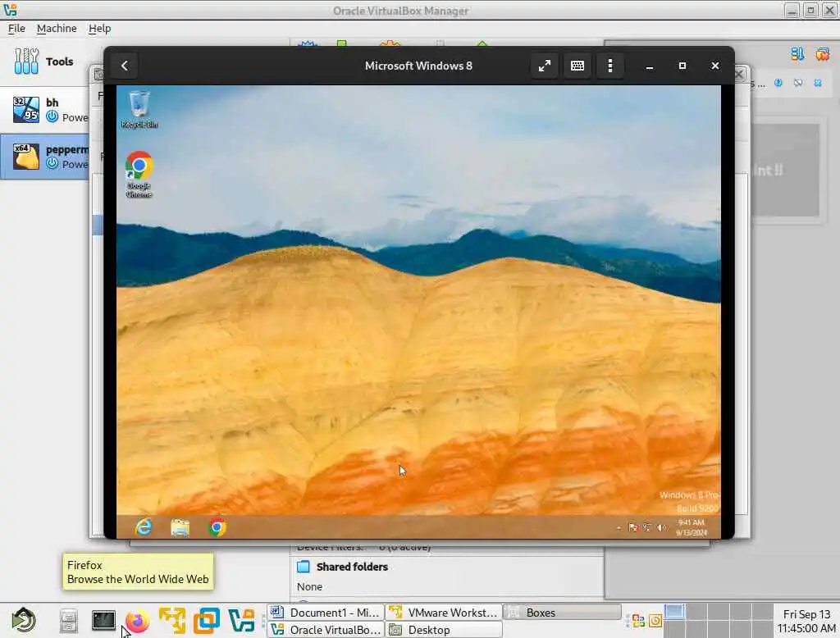This screenshot has height=638, width=840.
Task: Switch to Oracle VirtualBox taskbar entry
Action: [x=325, y=630]
